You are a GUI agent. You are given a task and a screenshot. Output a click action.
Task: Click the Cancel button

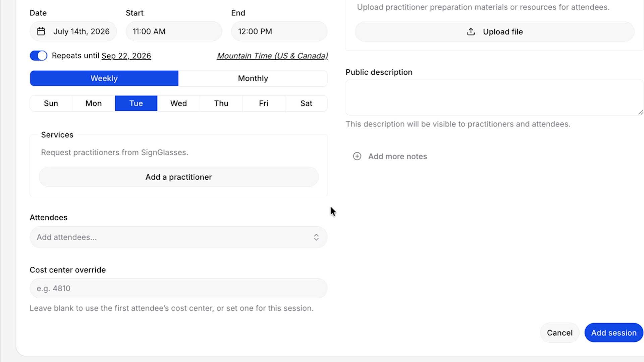tap(559, 333)
